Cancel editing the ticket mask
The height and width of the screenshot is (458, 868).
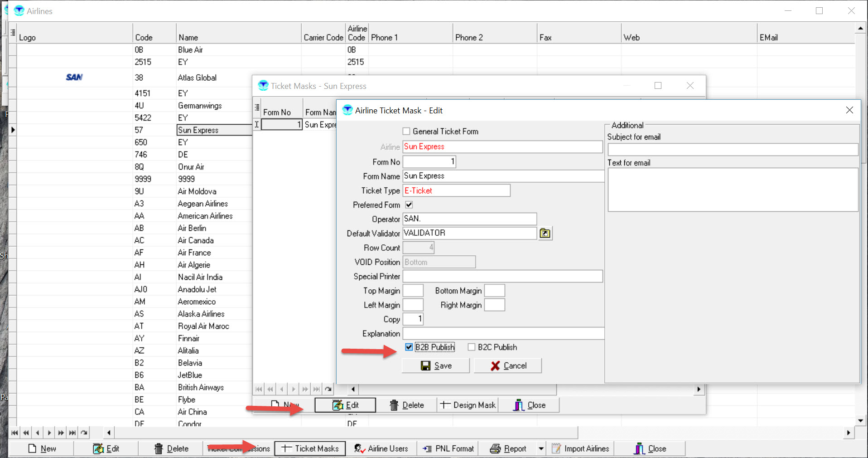[x=508, y=366]
